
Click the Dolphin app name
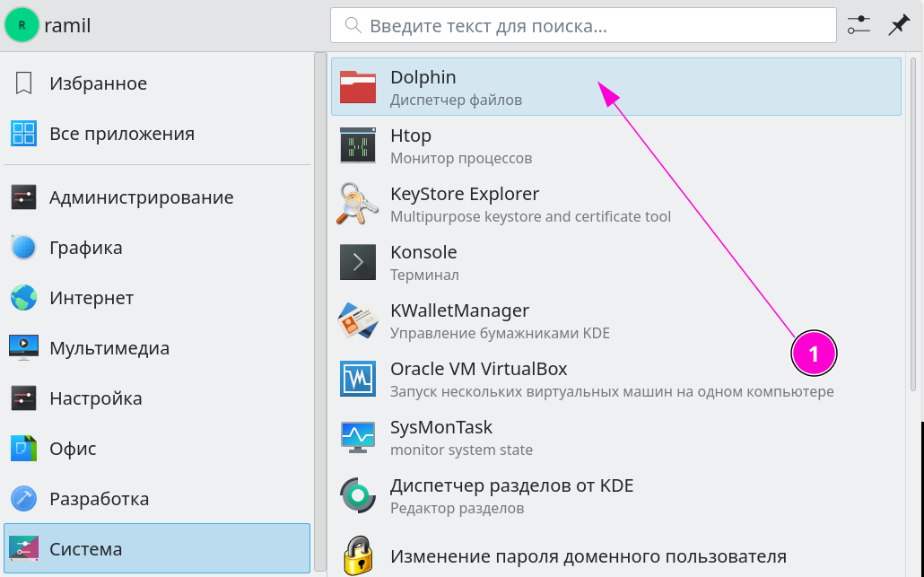coord(423,77)
